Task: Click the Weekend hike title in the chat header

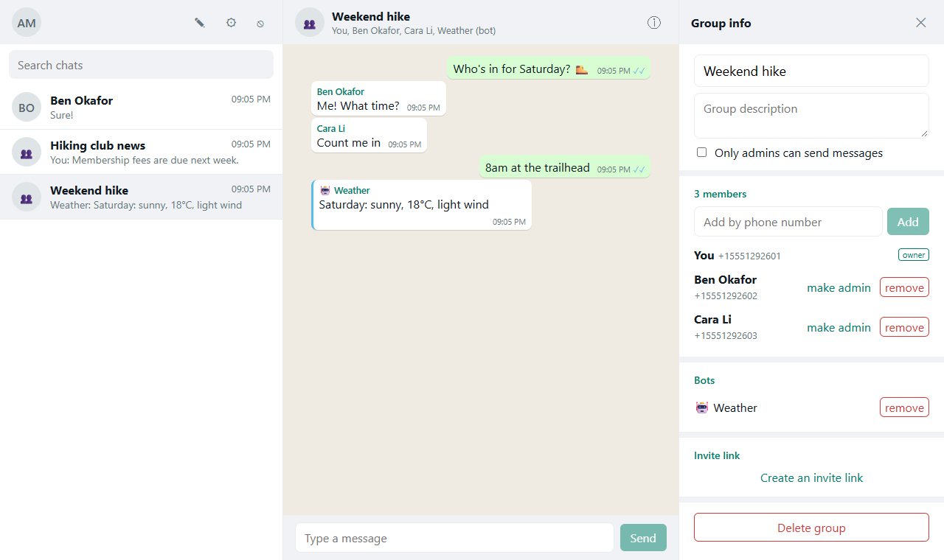Action: pos(371,16)
